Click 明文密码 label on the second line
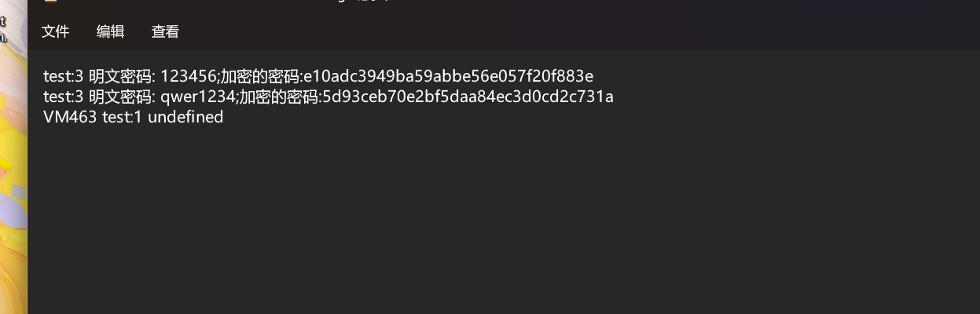 [x=121, y=97]
